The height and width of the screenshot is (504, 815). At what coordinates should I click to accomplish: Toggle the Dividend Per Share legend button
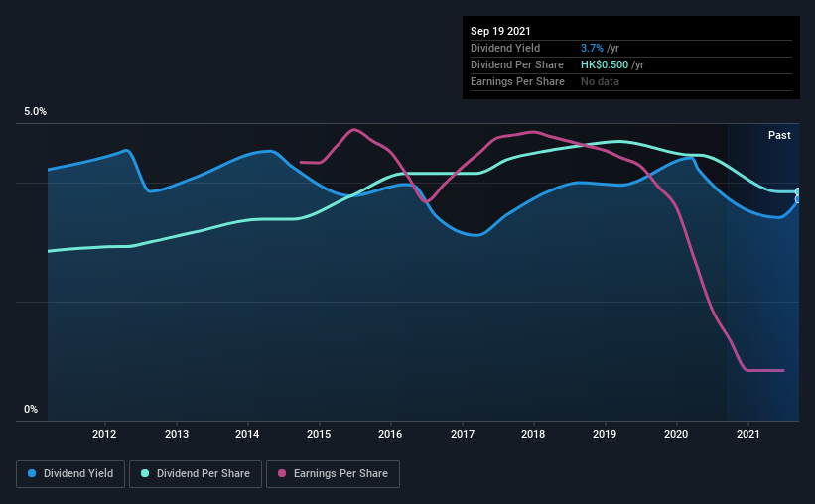(x=196, y=474)
